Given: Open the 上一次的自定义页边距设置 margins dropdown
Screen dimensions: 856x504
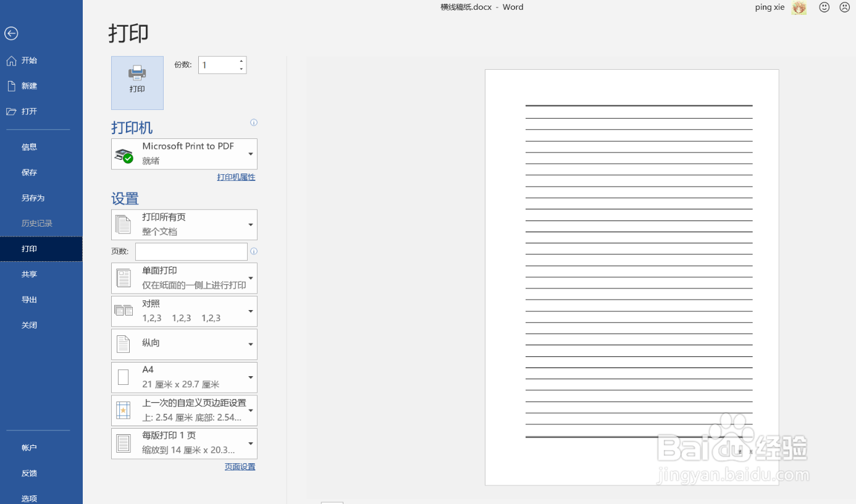Looking at the screenshot, I should pos(184,410).
